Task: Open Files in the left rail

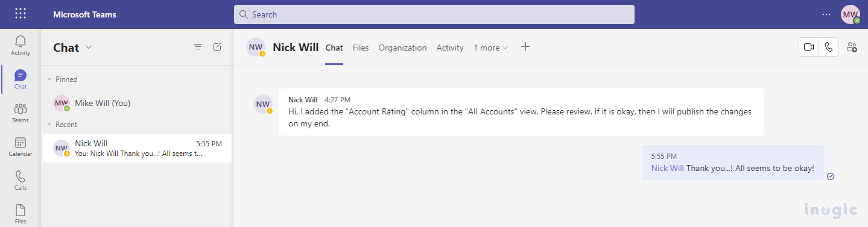Action: tap(21, 214)
